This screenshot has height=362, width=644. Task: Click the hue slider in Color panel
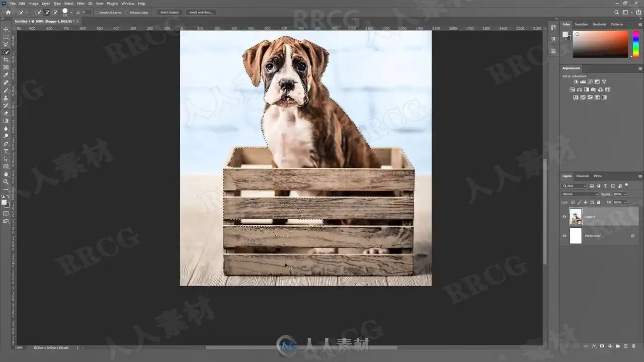(x=635, y=44)
